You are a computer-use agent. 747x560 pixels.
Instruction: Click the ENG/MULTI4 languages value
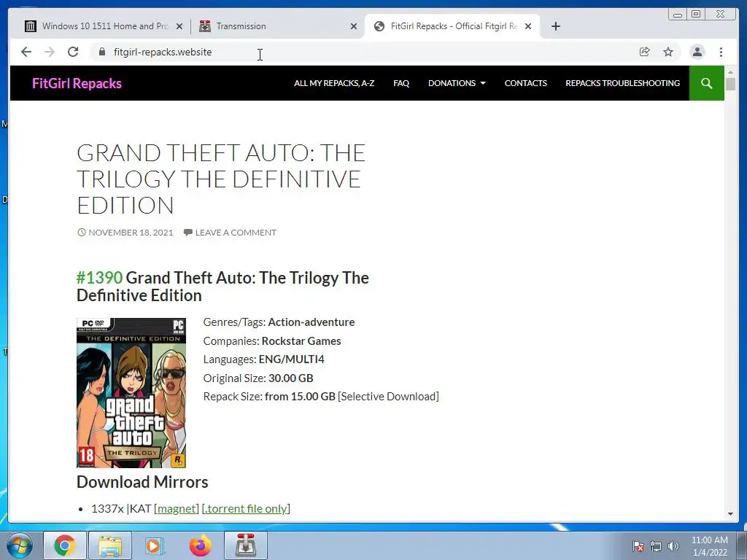click(x=291, y=359)
